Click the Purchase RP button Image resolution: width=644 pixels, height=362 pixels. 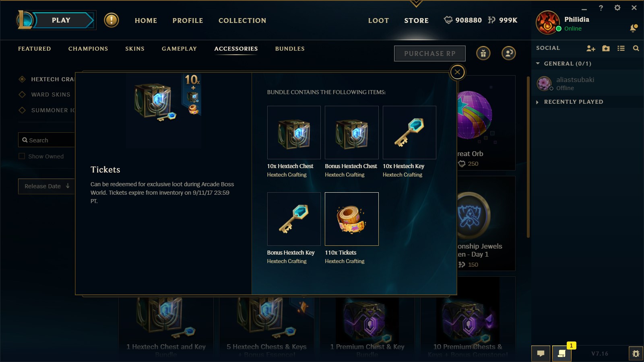pyautogui.click(x=430, y=53)
